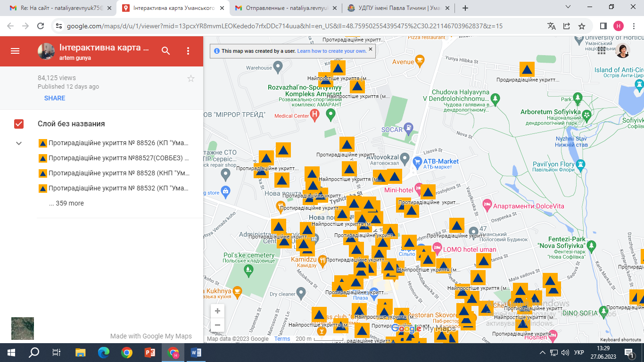Zoom out with the minus button

coord(217,325)
